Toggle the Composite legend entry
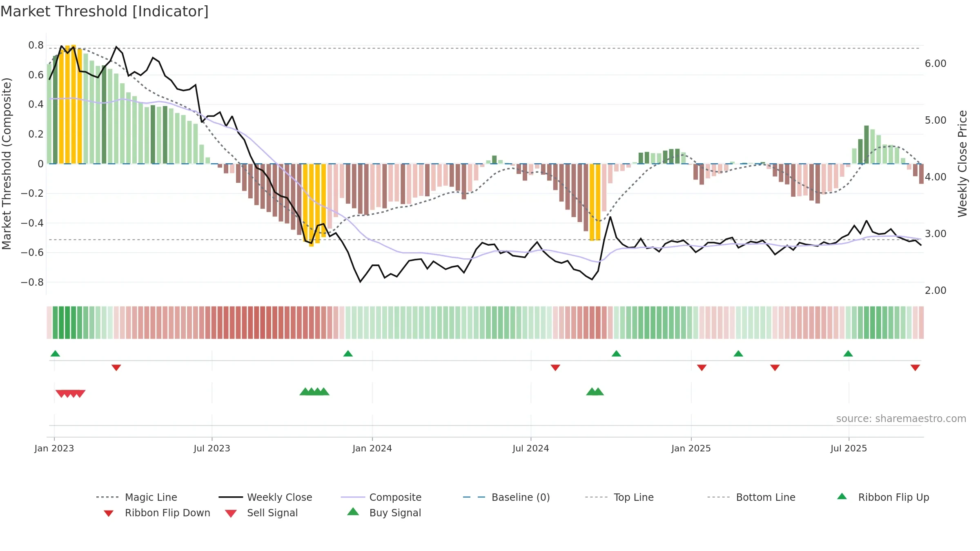The width and height of the screenshot is (980, 551). pyautogui.click(x=381, y=497)
